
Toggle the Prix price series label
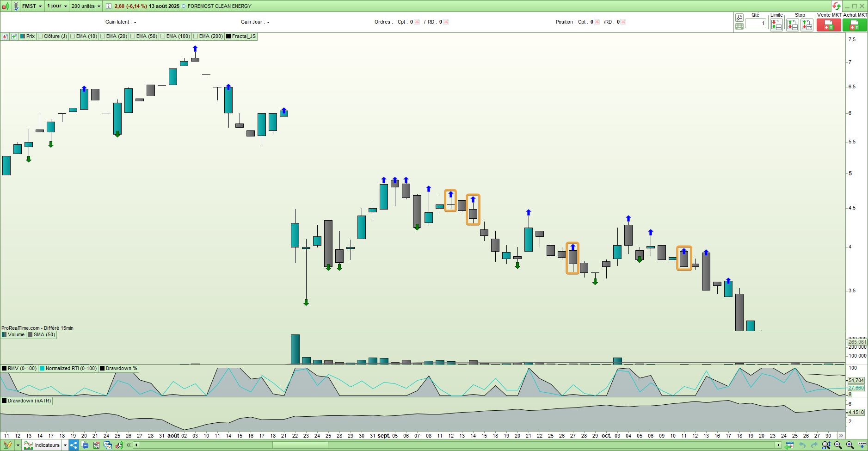pyautogui.click(x=28, y=37)
